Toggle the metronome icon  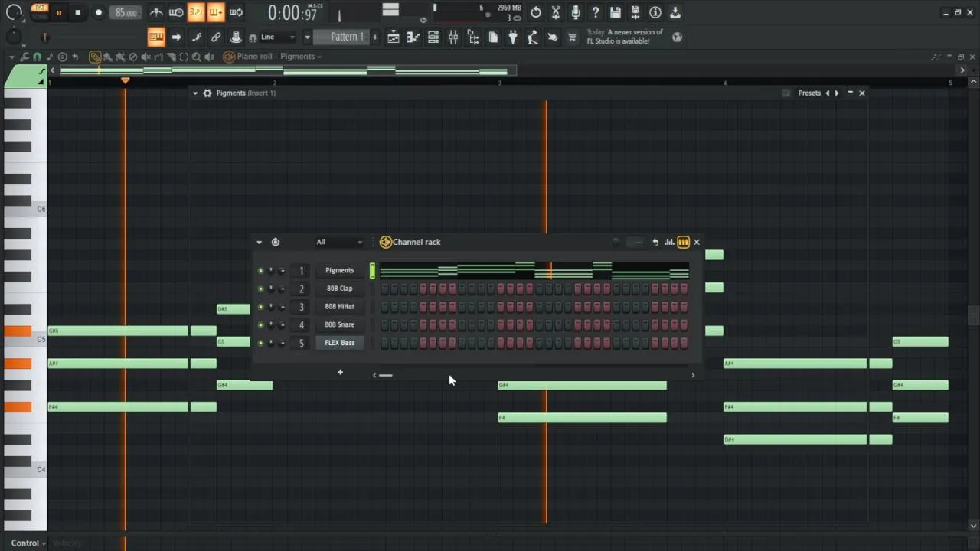tap(156, 12)
